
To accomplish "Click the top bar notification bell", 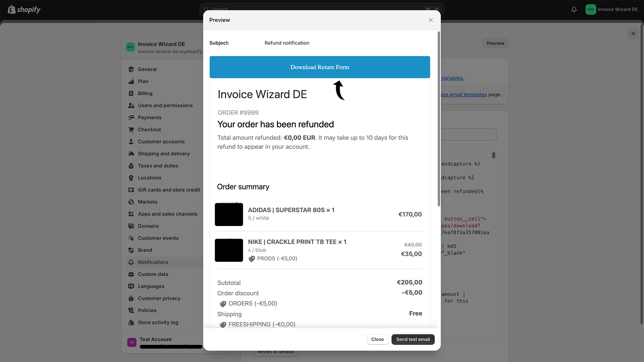I will (574, 9).
